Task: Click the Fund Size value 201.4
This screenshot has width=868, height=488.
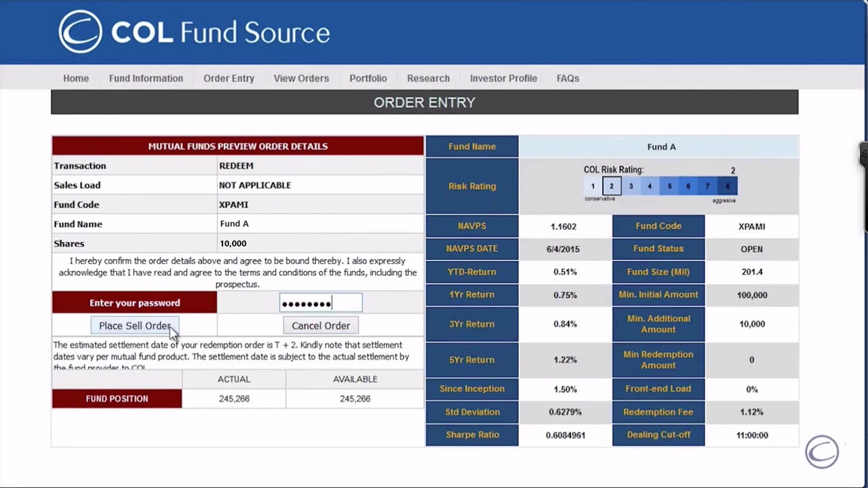Action: point(751,272)
